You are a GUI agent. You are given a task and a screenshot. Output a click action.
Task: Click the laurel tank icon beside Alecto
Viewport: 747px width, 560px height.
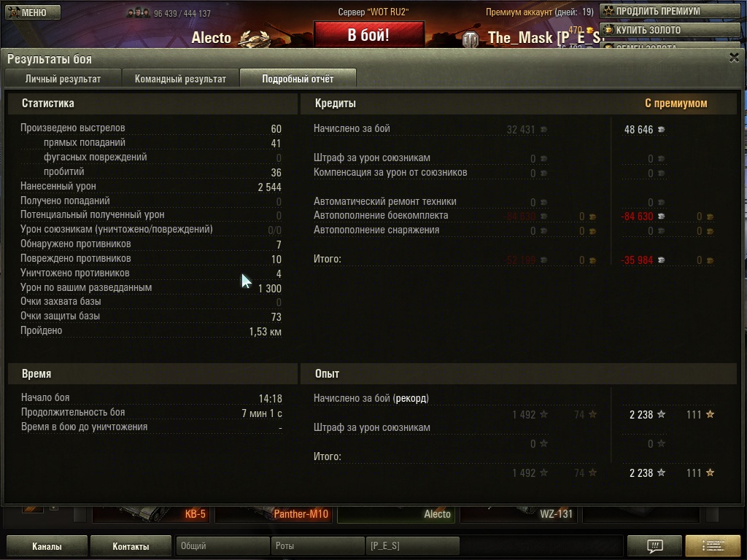254,38
